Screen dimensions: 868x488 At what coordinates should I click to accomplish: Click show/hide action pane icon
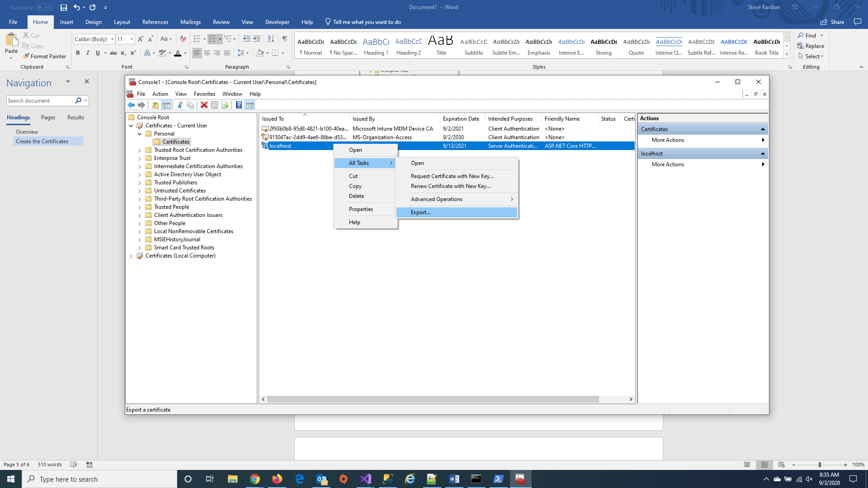pos(250,105)
